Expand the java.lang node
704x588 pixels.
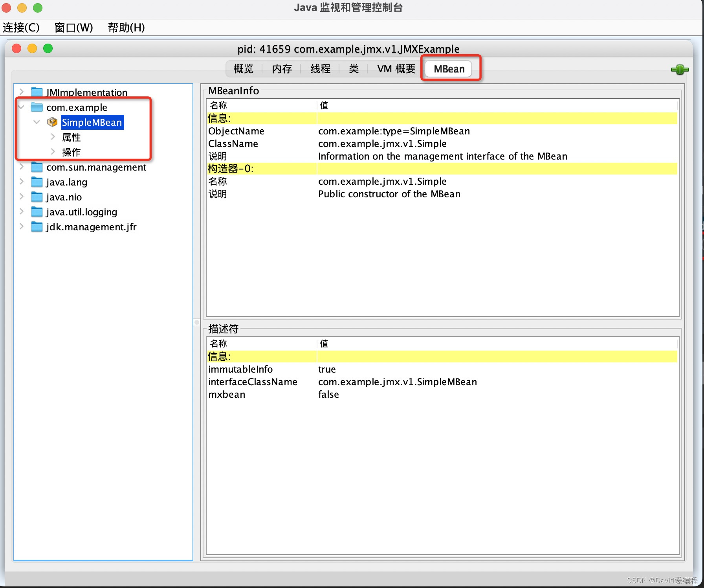[22, 182]
